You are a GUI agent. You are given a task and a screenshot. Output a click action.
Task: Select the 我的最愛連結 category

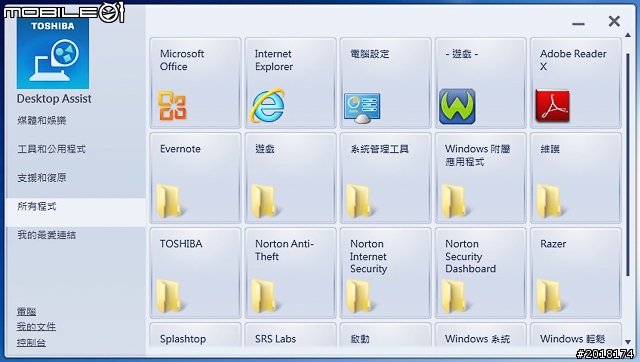(x=47, y=235)
